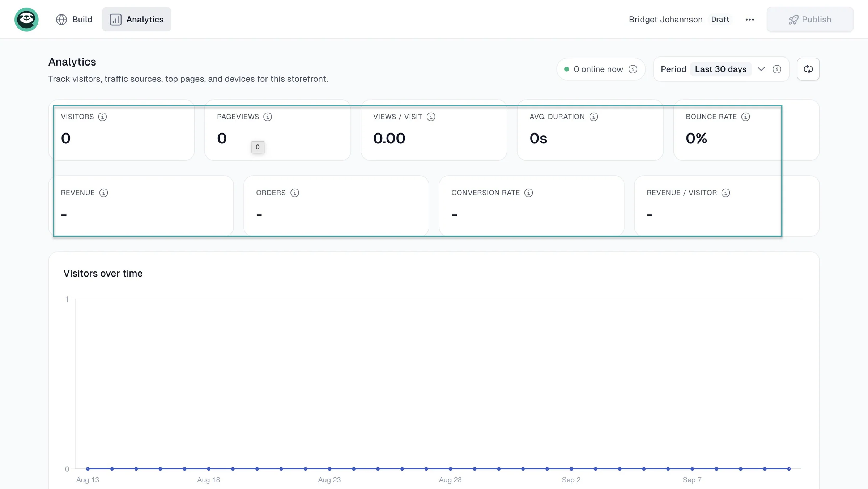This screenshot has width=868, height=489.
Task: Click the Pageviews tooltip showing 0
Action: tap(258, 147)
